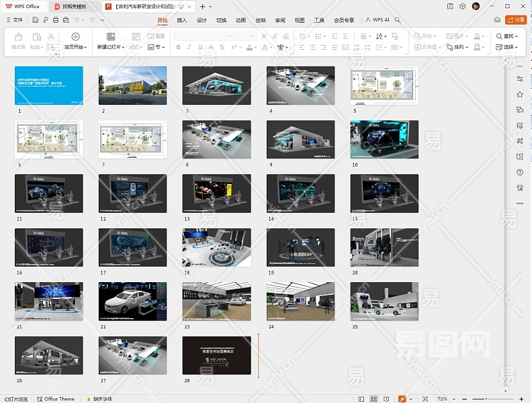Switch to the Design (设计) ribbon tab

(x=202, y=20)
